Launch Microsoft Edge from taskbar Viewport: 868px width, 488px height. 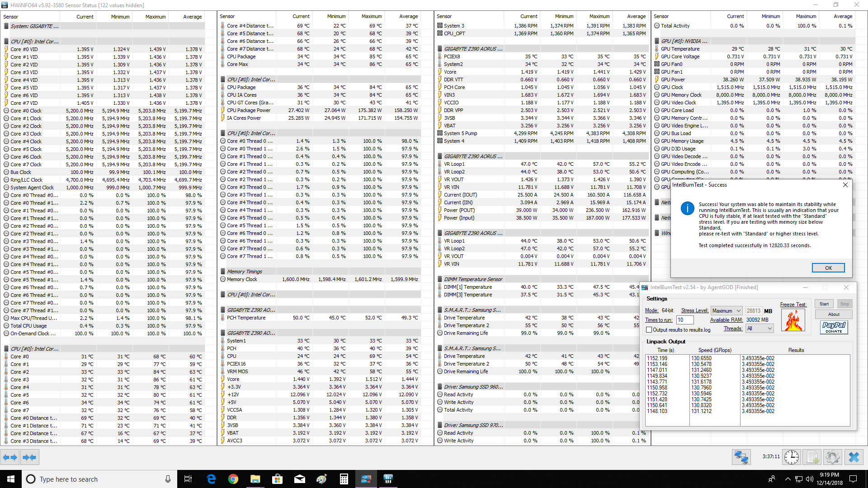tap(211, 479)
